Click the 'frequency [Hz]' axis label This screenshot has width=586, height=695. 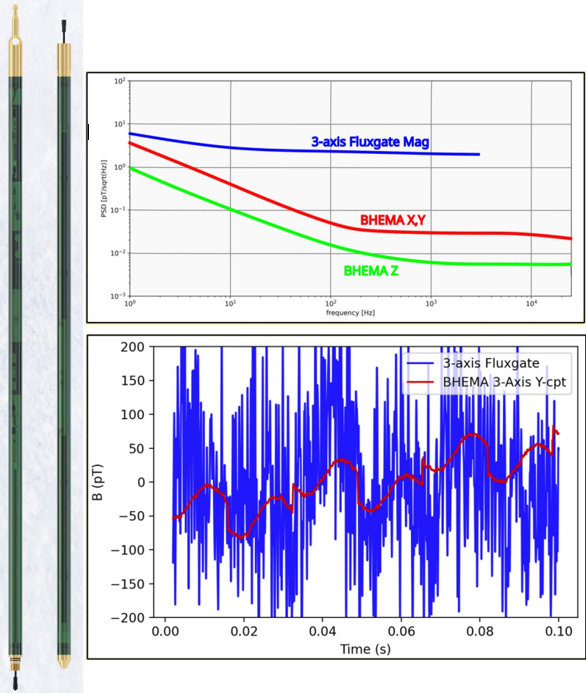(x=350, y=312)
